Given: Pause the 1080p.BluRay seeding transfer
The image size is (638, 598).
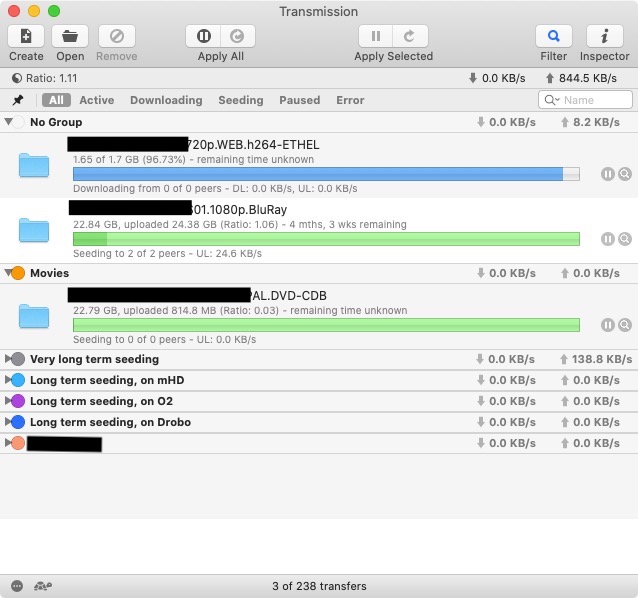Looking at the screenshot, I should [x=607, y=239].
